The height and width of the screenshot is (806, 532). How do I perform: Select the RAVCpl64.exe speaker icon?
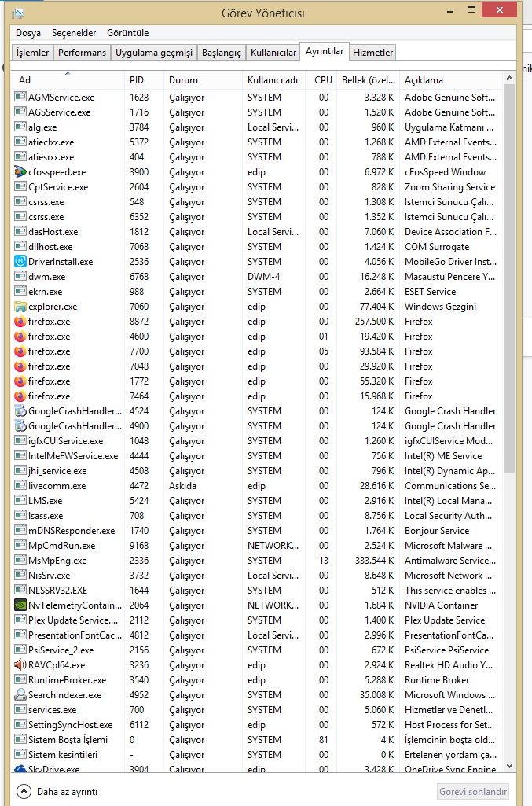coord(20,665)
